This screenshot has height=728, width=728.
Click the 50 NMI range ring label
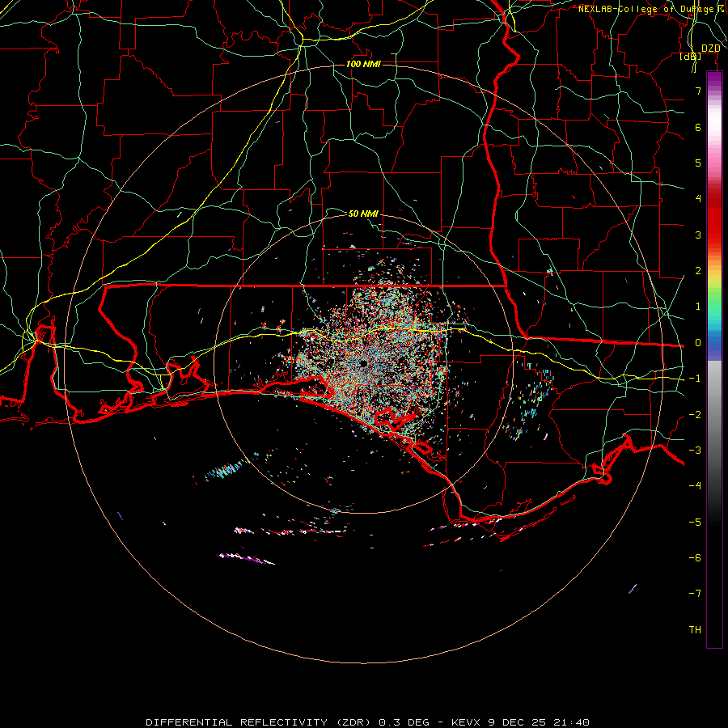[x=363, y=214]
